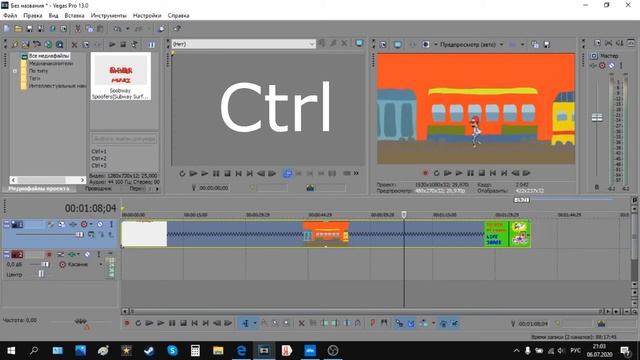The height and width of the screenshot is (360, 640).
Task: Click the highlighted Add to Timeline Trimmer button
Action: (287, 173)
